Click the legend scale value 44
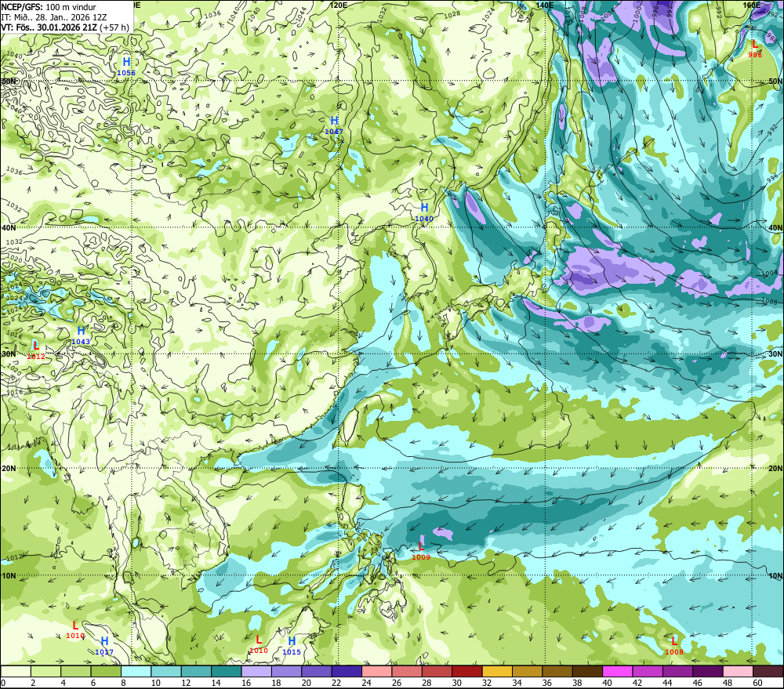This screenshot has width=784, height=689. 667,683
